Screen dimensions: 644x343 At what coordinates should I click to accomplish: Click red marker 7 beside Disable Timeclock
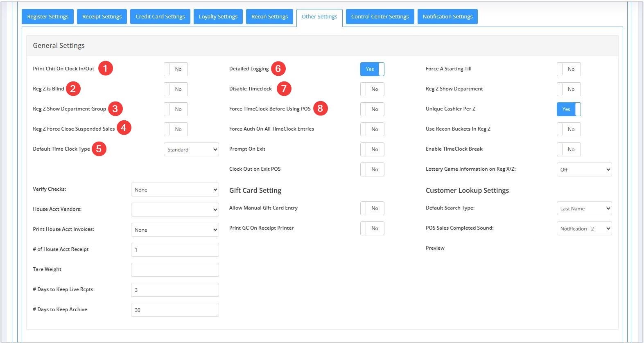tap(284, 88)
